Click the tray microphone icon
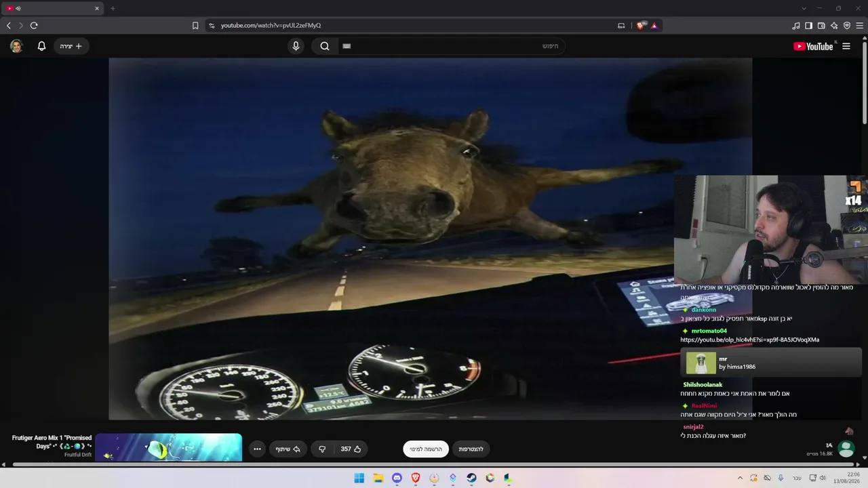Screen dimensions: 868x488 click(x=781, y=478)
